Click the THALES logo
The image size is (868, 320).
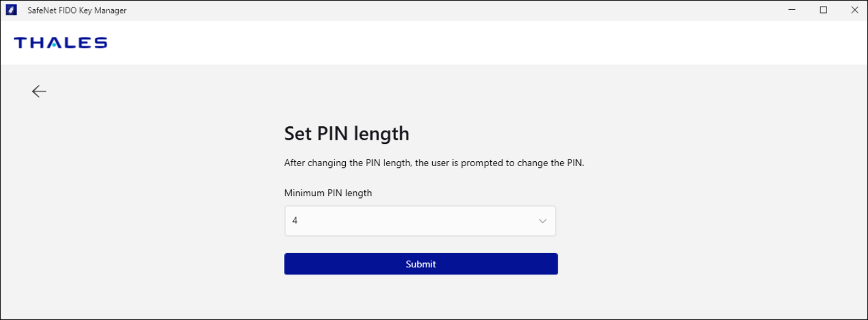(61, 42)
